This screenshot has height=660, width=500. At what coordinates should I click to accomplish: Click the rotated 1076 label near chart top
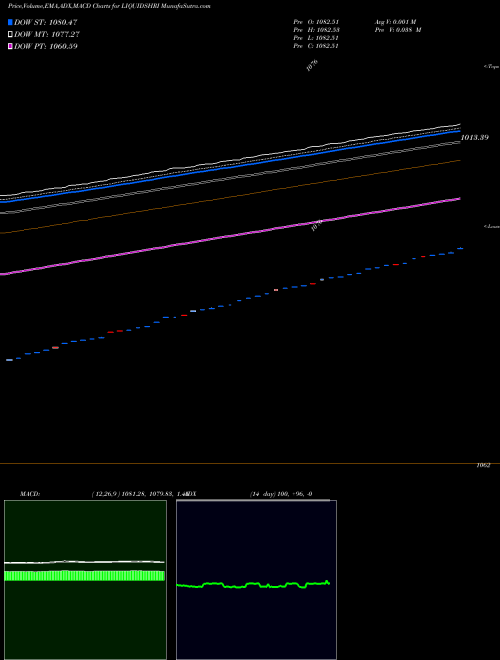coord(312,66)
